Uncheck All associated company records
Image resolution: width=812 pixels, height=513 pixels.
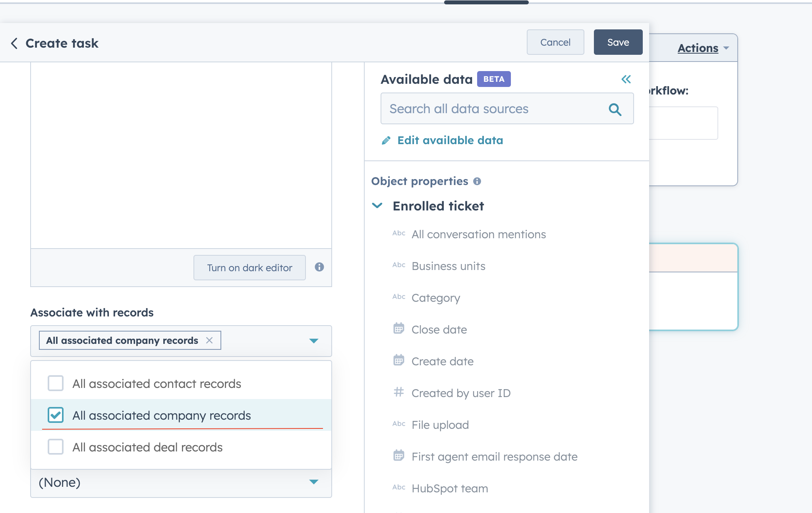click(x=56, y=415)
